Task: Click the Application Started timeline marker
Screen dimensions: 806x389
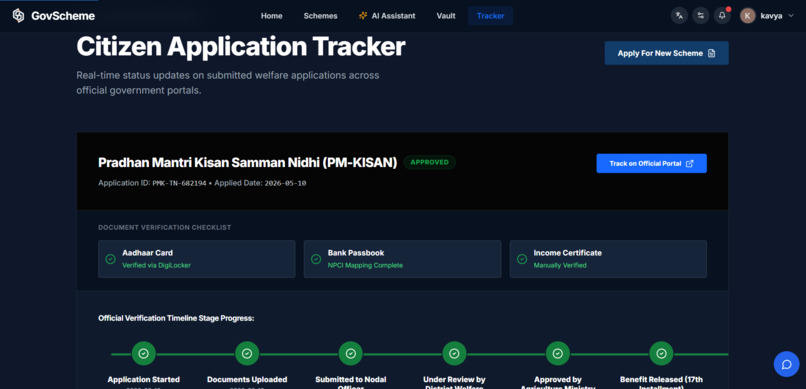Action: point(143,354)
